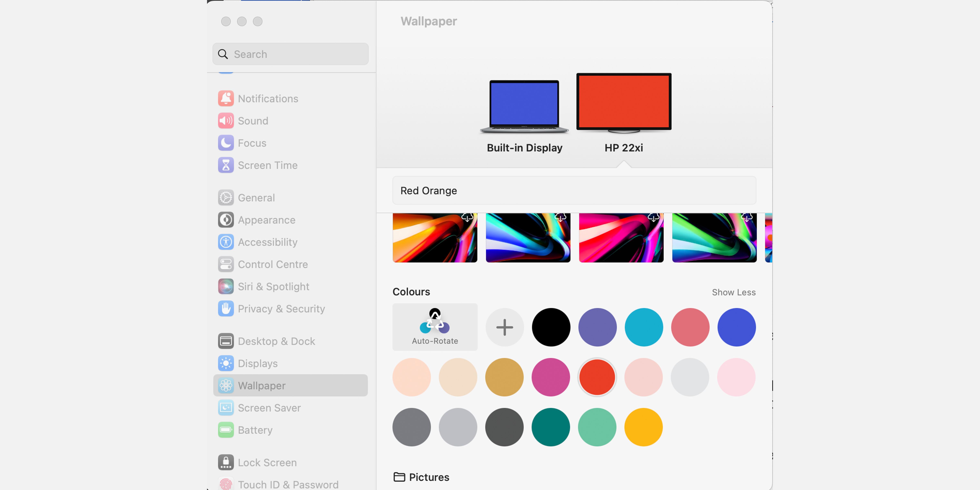Select the yellow colour swatch
This screenshot has width=980, height=490.
tap(643, 427)
